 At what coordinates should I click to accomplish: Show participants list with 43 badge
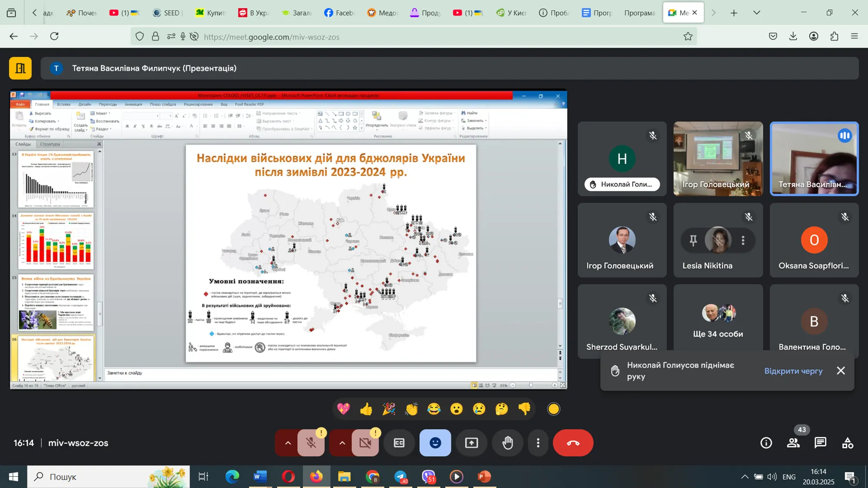click(793, 443)
